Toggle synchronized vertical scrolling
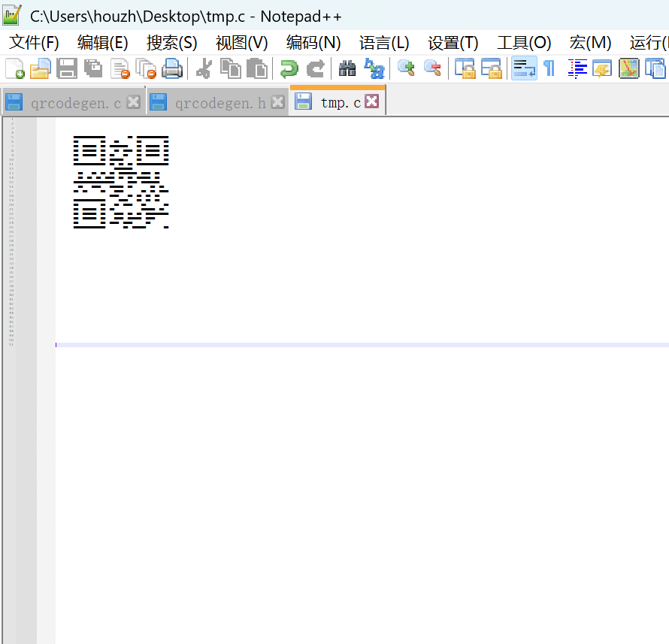The width and height of the screenshot is (669, 644). tap(465, 68)
